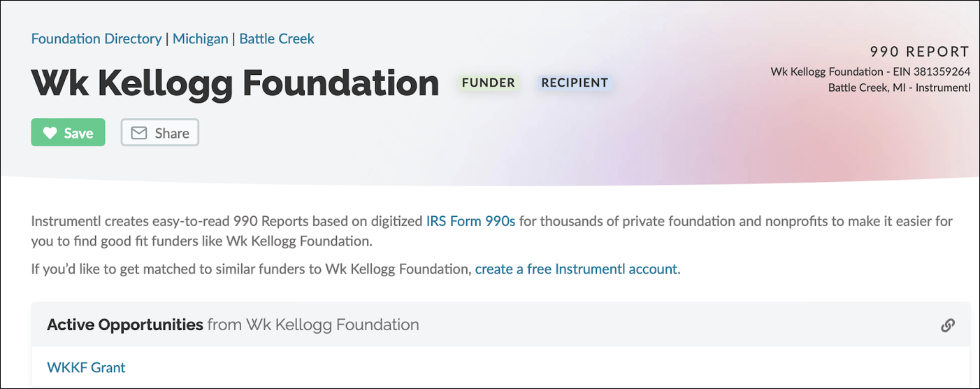
Task: Click the RECIPIENT badge
Action: click(x=574, y=83)
